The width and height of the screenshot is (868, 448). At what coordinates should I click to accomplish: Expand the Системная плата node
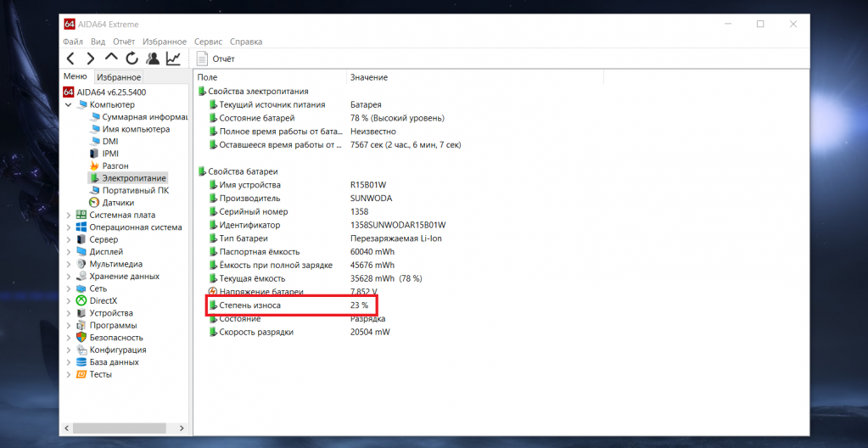coord(69,216)
